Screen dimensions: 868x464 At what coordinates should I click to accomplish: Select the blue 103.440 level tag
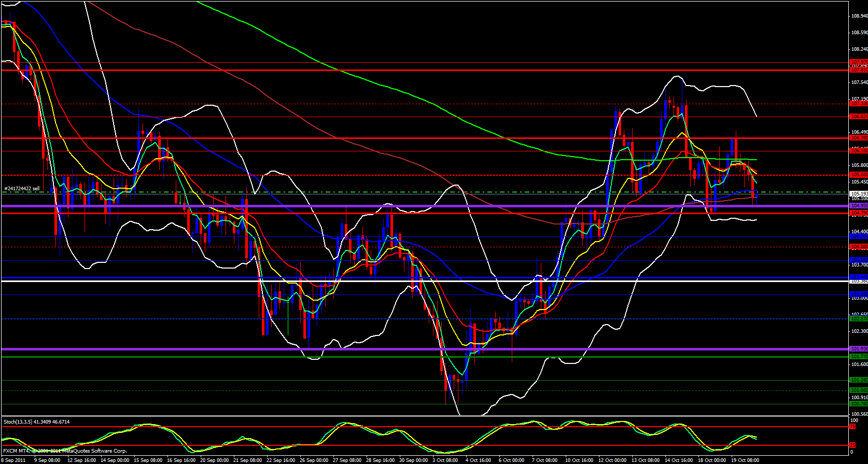click(x=859, y=277)
